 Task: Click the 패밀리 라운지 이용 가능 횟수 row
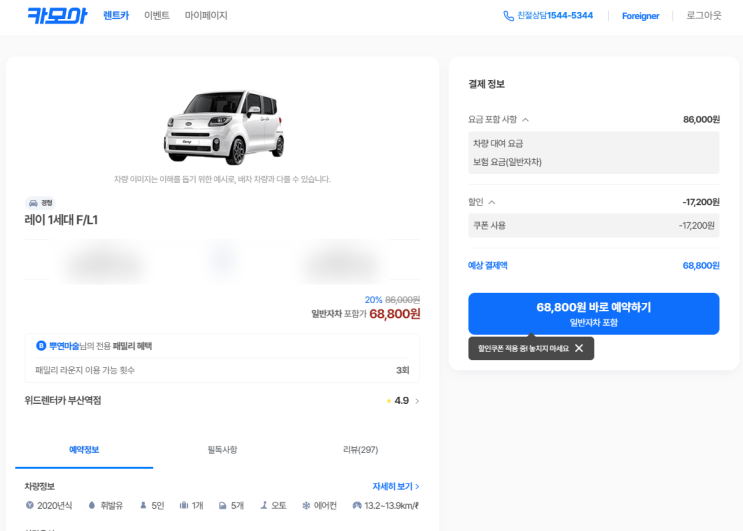(222, 370)
